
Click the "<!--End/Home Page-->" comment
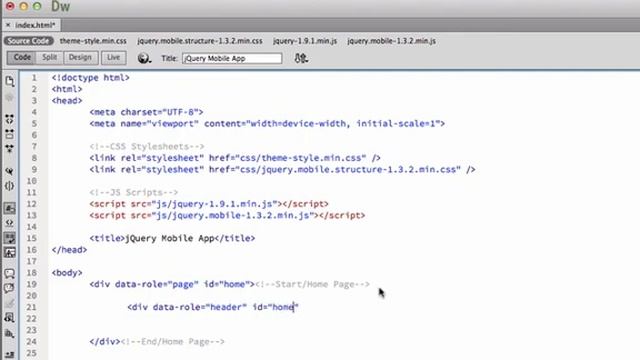coord(173,342)
